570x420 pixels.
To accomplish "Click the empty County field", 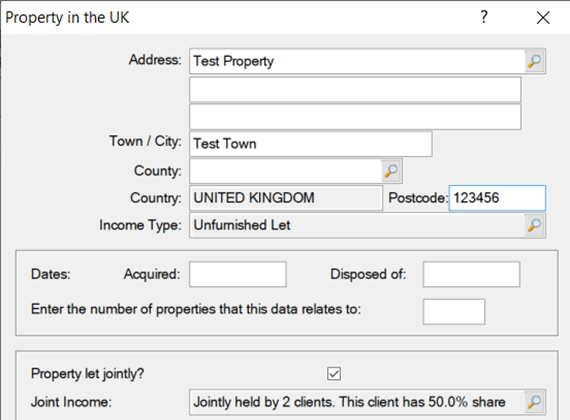I will (285, 171).
